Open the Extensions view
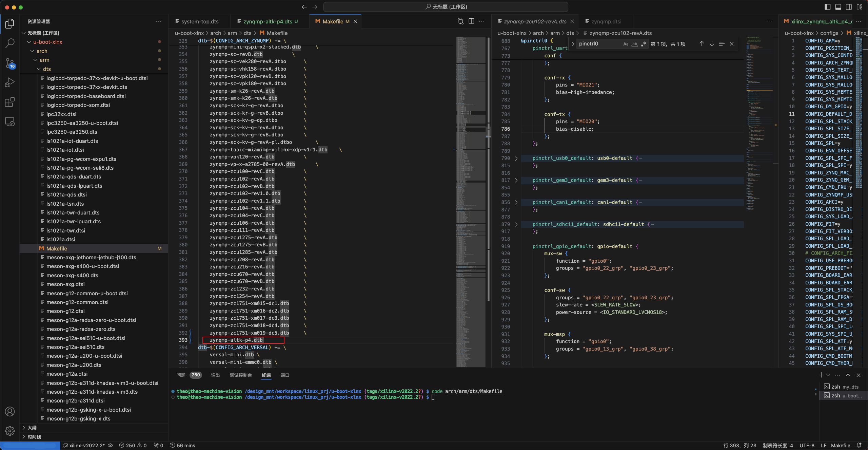 tap(10, 102)
